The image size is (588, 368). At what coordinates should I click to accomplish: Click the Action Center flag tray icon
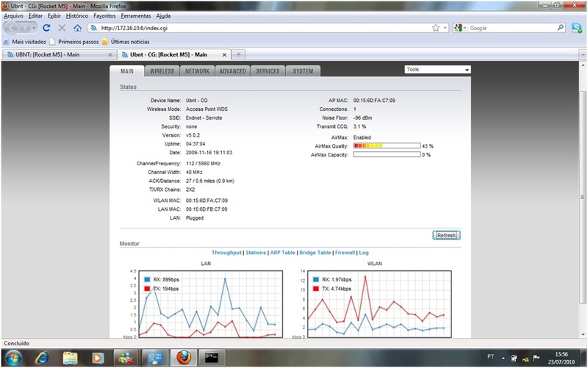click(x=537, y=358)
